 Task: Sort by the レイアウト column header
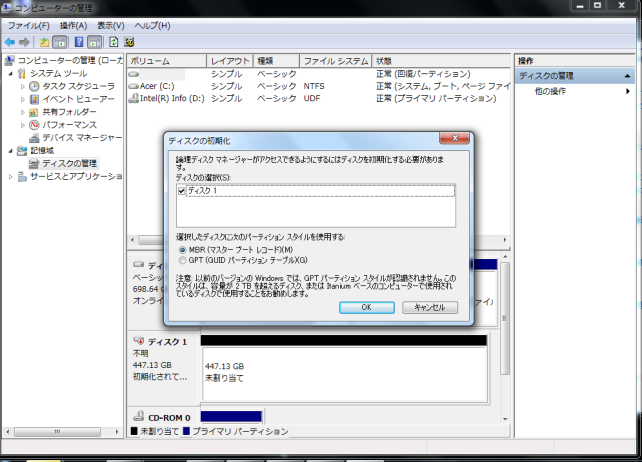(230, 61)
